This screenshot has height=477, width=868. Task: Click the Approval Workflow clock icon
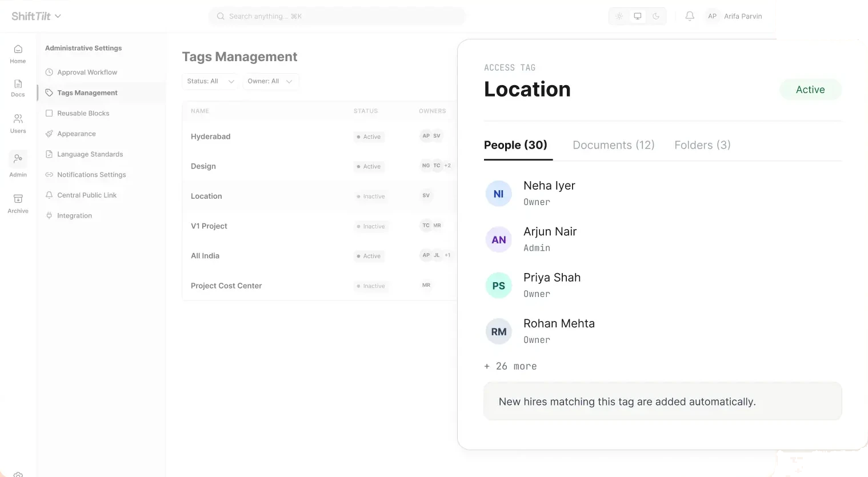(49, 72)
